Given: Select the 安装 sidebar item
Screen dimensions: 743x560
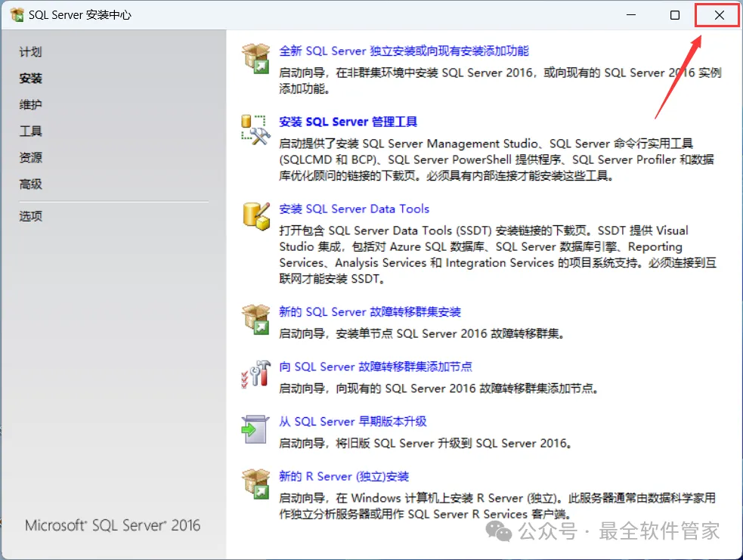Looking at the screenshot, I should [x=31, y=78].
